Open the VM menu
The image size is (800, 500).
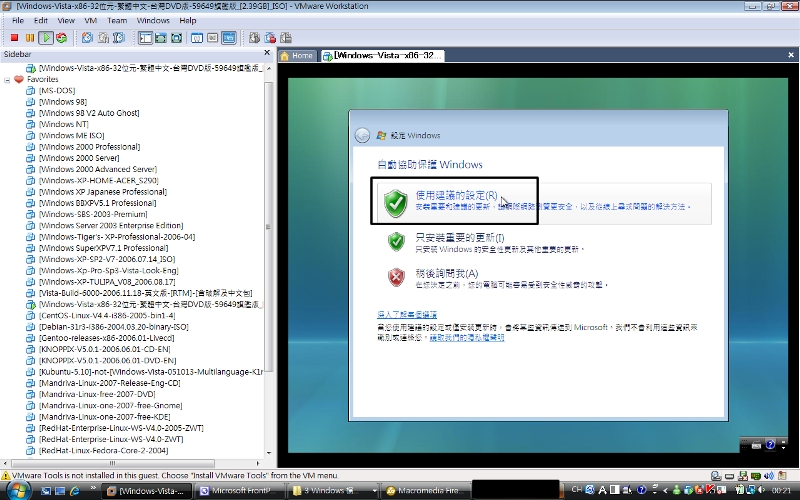click(91, 20)
